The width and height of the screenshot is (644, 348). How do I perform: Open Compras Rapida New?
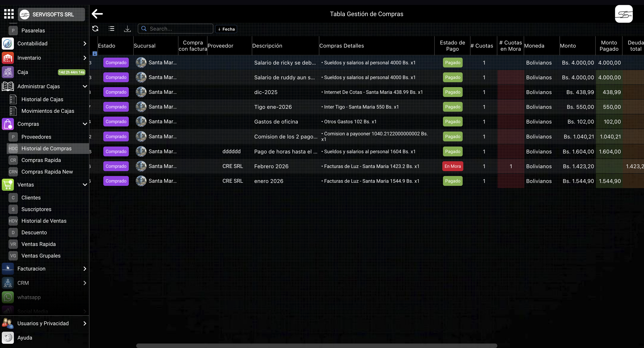(47, 172)
